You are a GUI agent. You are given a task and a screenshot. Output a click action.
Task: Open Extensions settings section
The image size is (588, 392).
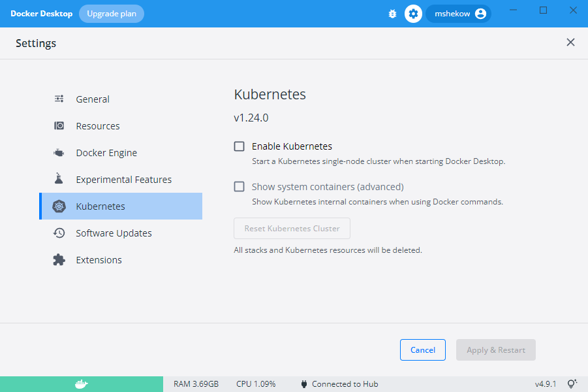[121, 260]
